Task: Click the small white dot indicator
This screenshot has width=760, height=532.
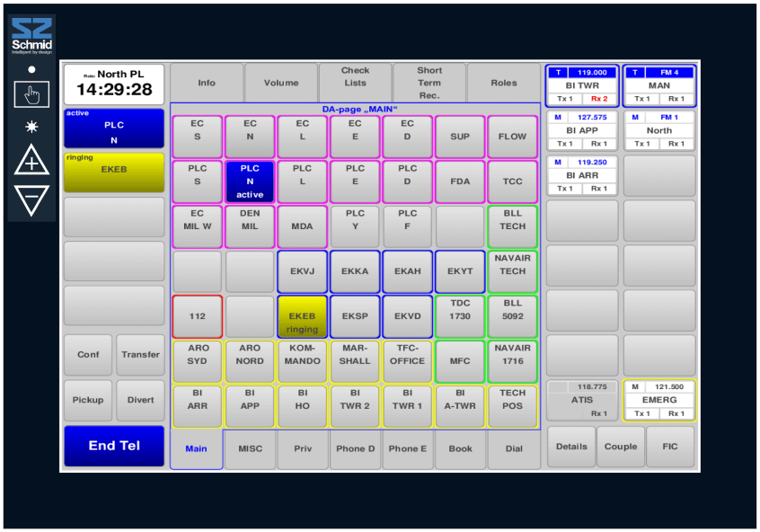Action: (31, 69)
